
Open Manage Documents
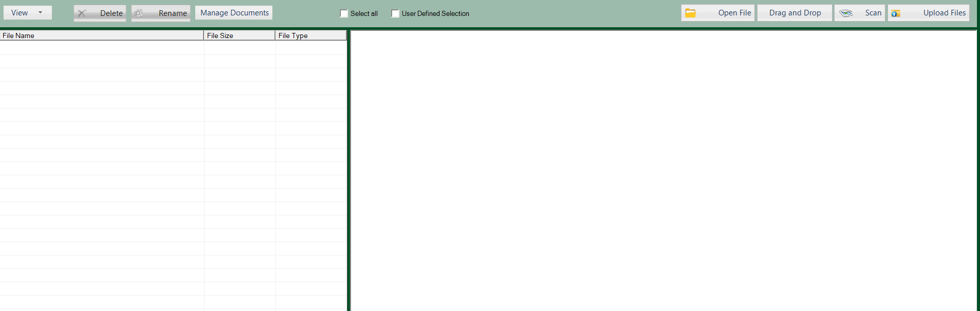[234, 13]
